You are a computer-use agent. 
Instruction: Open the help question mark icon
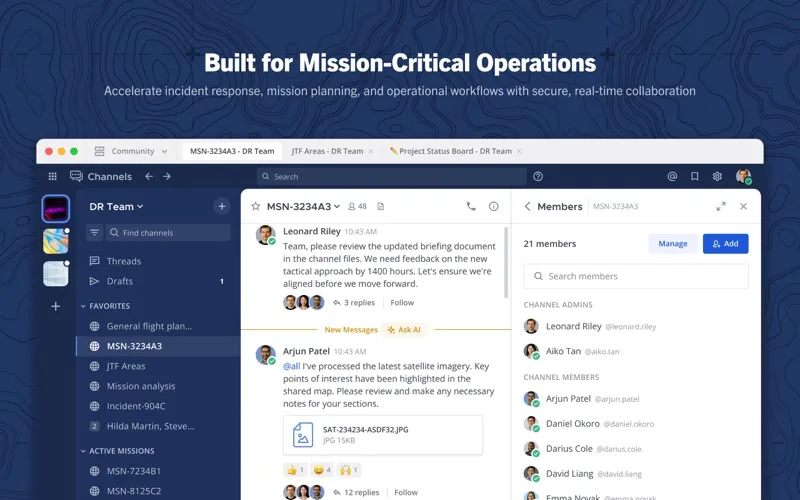pyautogui.click(x=538, y=177)
